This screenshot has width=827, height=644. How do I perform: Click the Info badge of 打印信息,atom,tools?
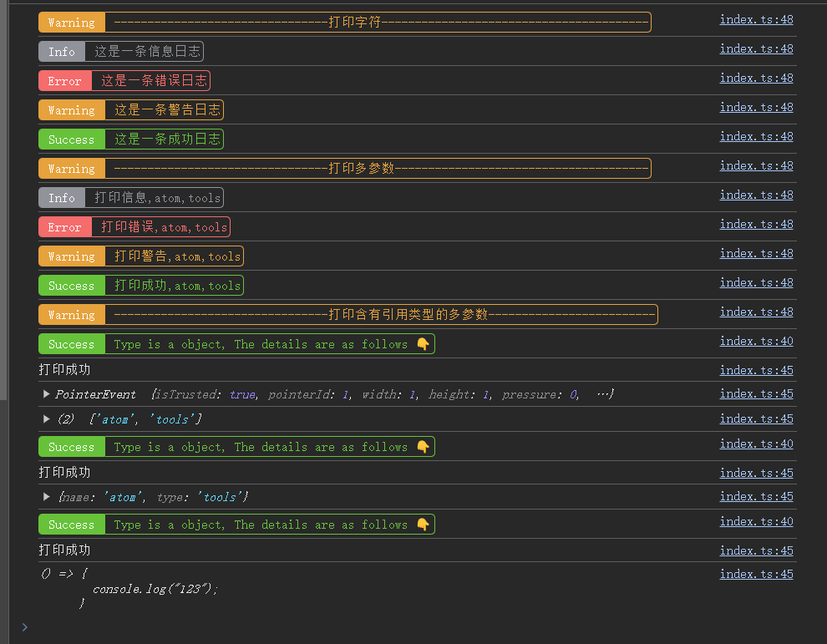(x=62, y=198)
